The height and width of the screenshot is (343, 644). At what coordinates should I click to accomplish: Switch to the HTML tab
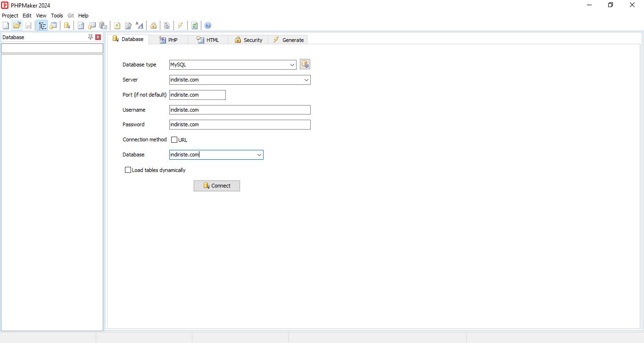[208, 40]
